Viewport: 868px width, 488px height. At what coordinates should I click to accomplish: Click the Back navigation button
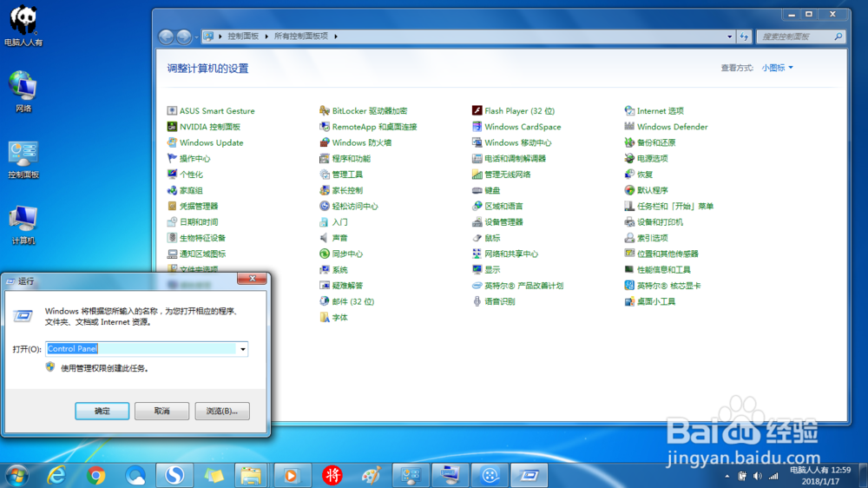166,36
